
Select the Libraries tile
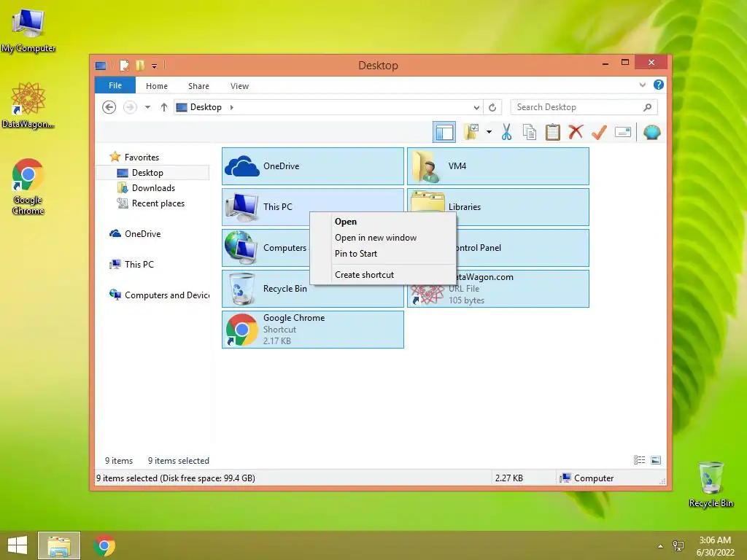tap(498, 206)
